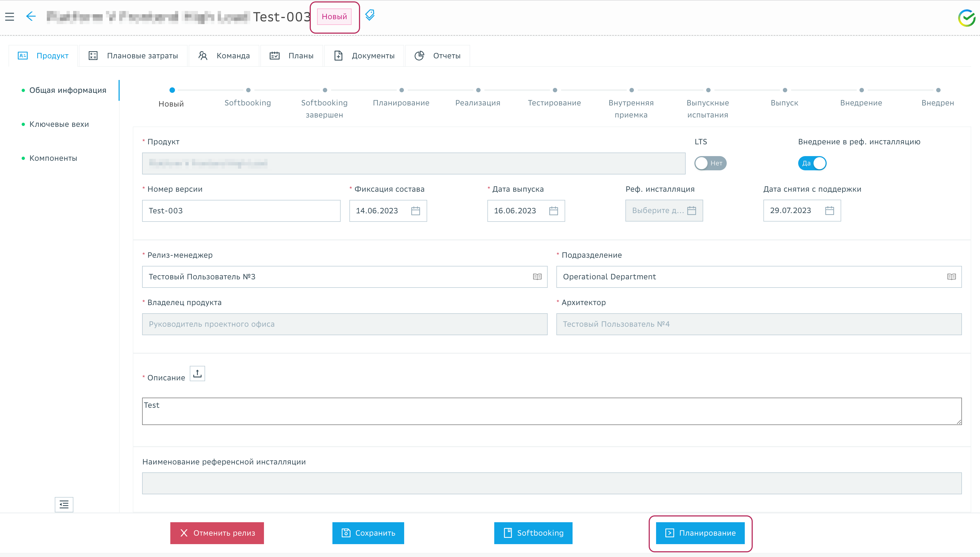The height and width of the screenshot is (557, 980).
Task: Open the hamburger menu icon
Action: point(10,16)
